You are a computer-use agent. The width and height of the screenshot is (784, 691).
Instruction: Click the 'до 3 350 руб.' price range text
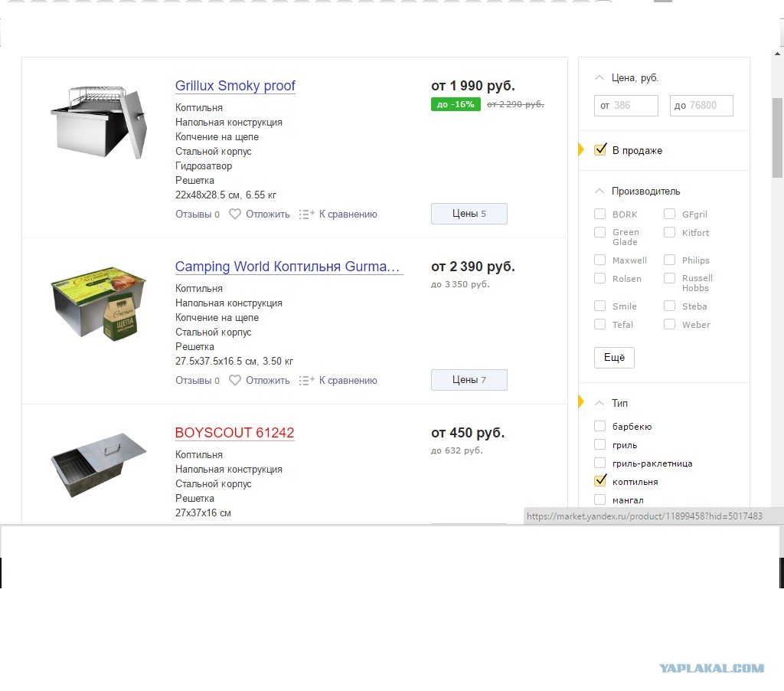coord(460,284)
